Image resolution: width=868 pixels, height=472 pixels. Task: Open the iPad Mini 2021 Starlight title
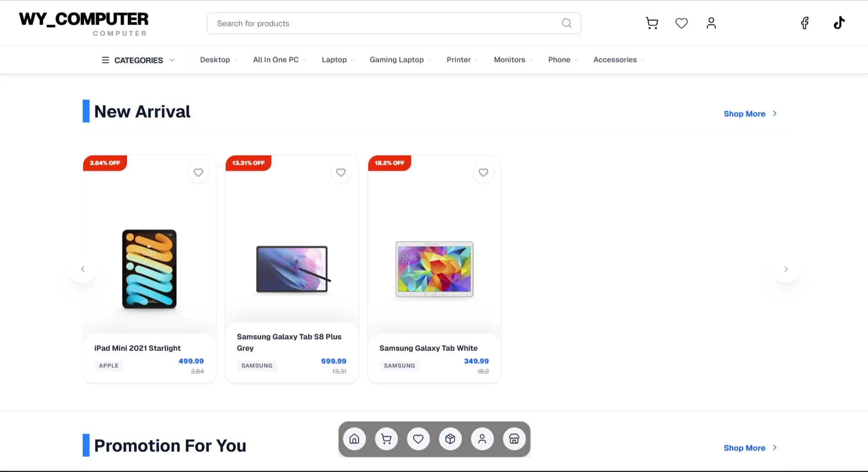tap(138, 348)
